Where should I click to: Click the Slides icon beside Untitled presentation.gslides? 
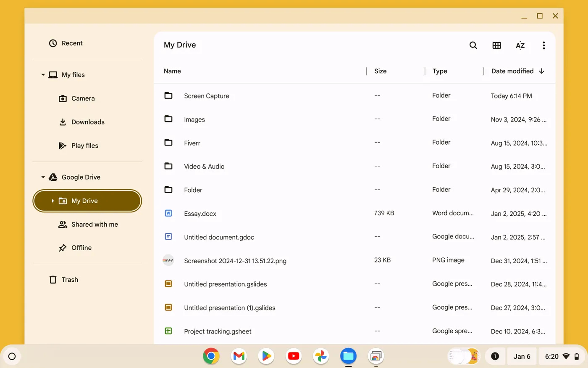coord(168,284)
